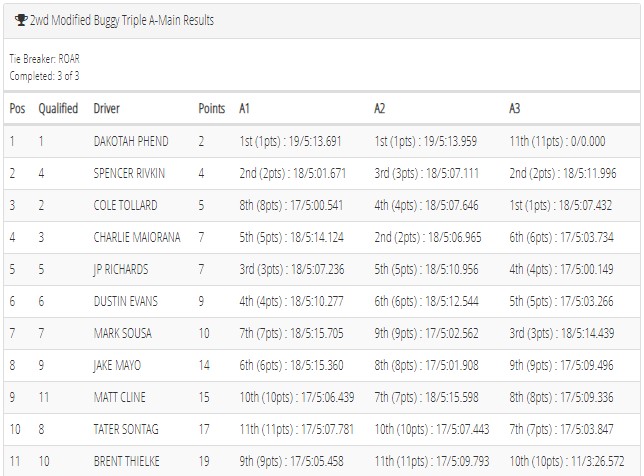Click MATT CLINE's points value 15
Screen dimensions: 644x476
(204, 398)
